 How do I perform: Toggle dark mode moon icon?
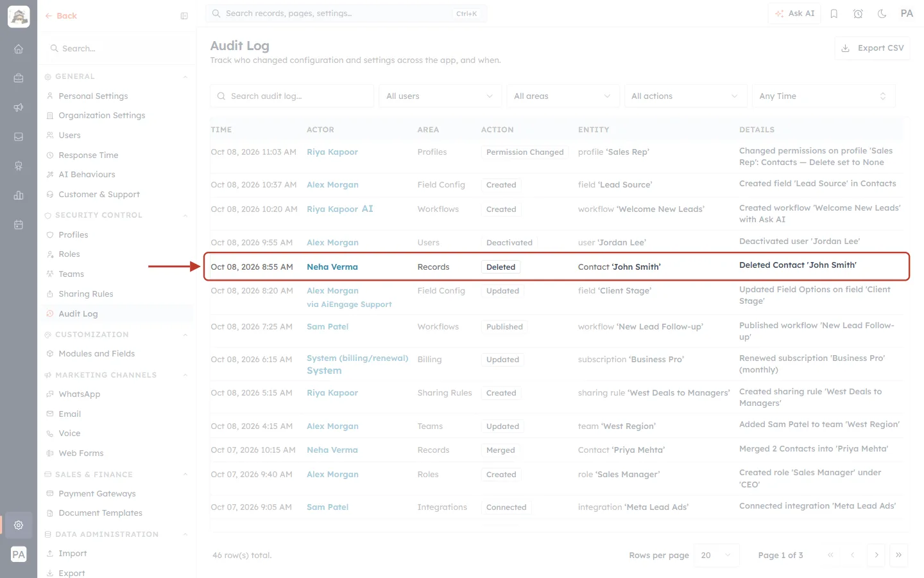coord(882,13)
